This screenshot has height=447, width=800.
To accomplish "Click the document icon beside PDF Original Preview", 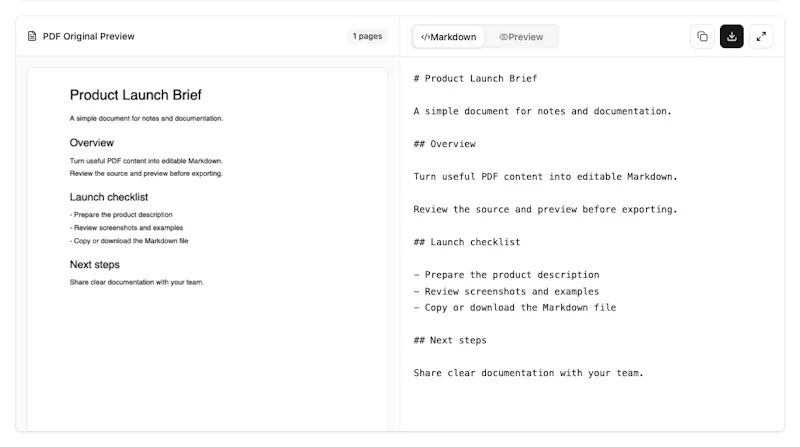I will click(x=32, y=36).
